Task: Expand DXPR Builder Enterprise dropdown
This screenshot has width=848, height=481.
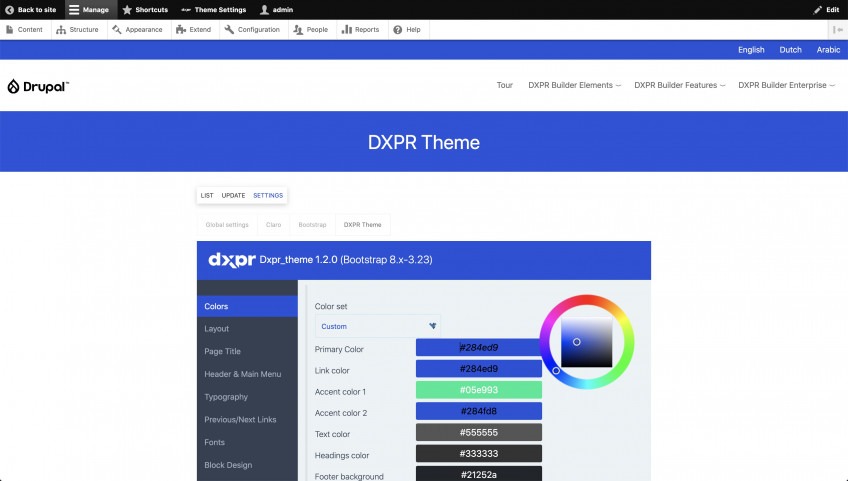Action: (x=787, y=85)
